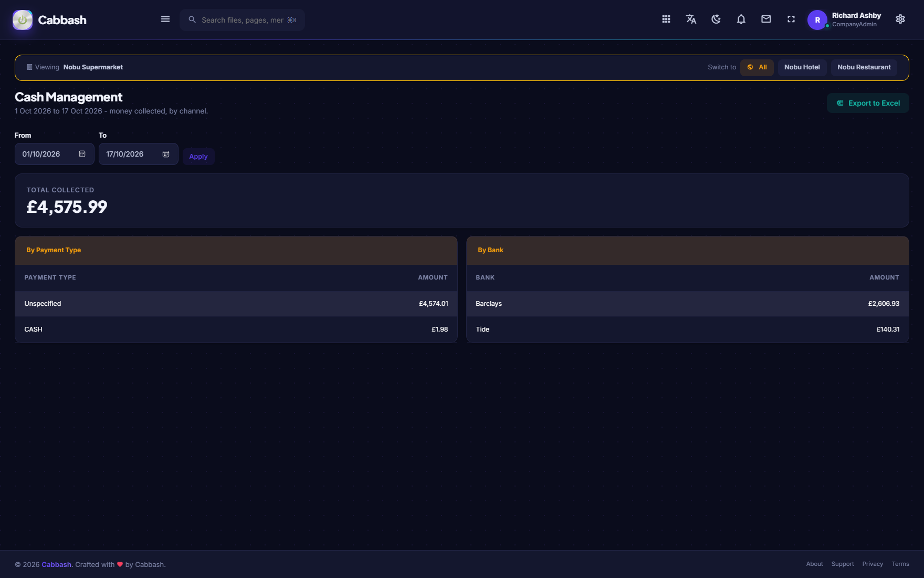Click the red heart in the footer
924x578 pixels.
click(x=120, y=564)
